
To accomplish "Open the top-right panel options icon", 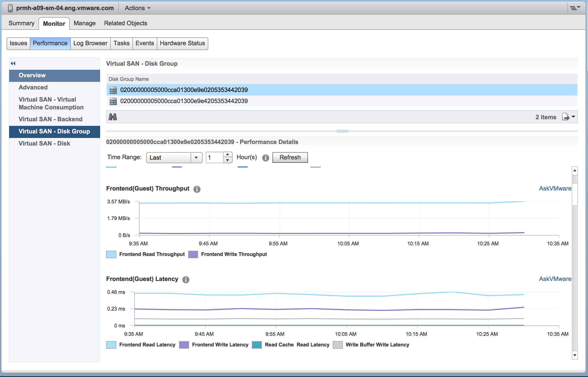I will (575, 8).
